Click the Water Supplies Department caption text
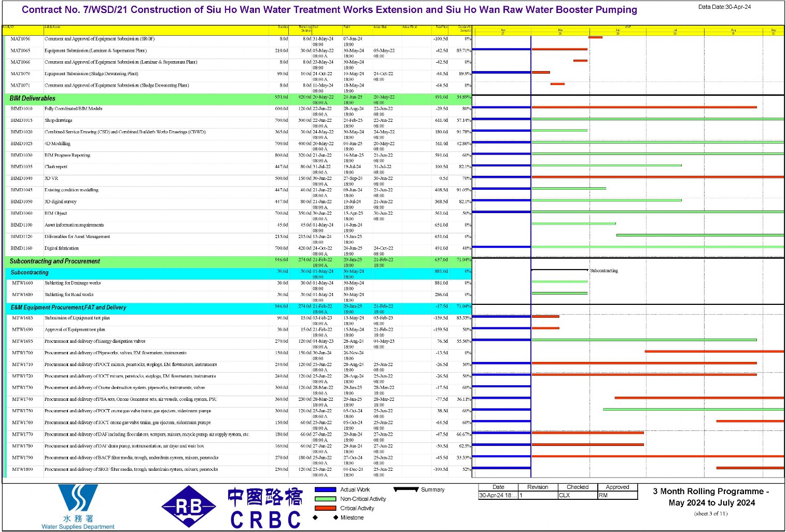The width and height of the screenshot is (786, 532). 78,527
